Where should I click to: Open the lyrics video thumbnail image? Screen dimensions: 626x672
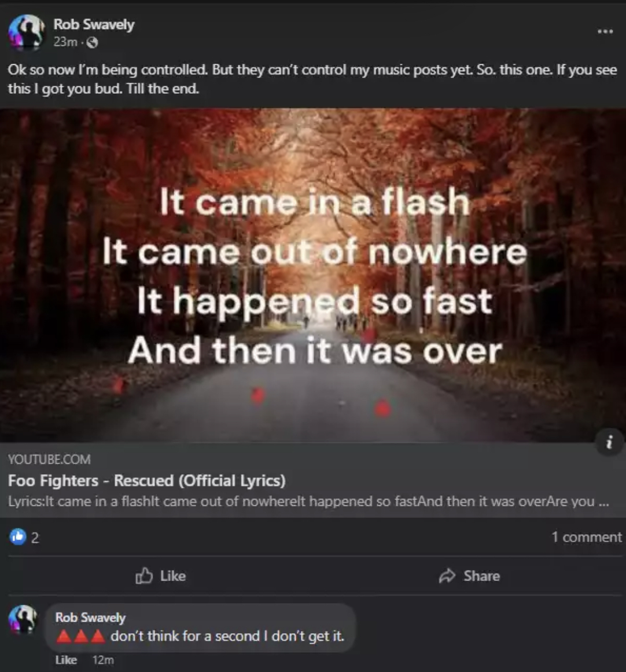tap(313, 275)
